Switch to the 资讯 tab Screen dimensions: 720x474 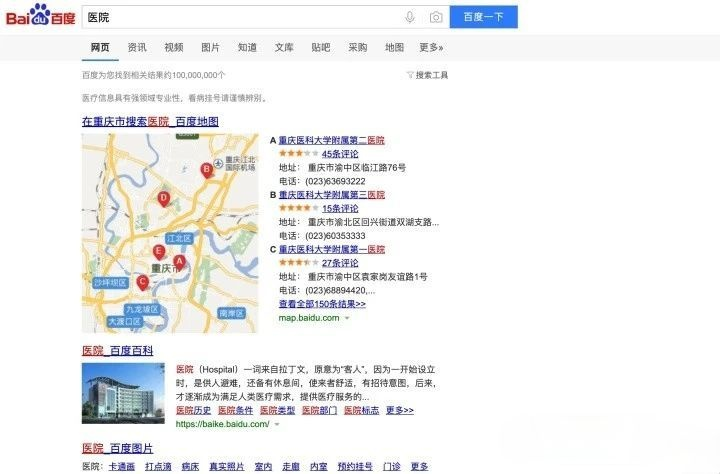pos(137,47)
